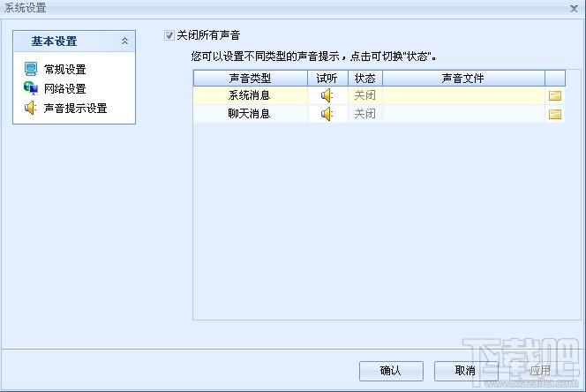Preview sound for 系统消息 row

tap(327, 95)
